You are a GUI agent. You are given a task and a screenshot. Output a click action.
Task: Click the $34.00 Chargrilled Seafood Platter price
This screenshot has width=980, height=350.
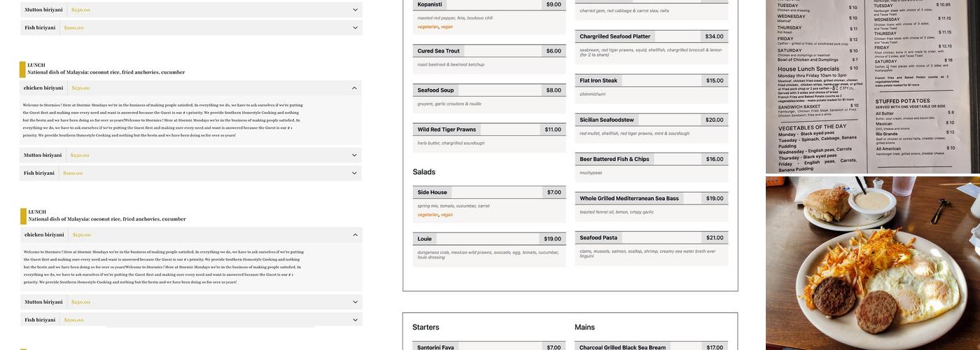(714, 36)
